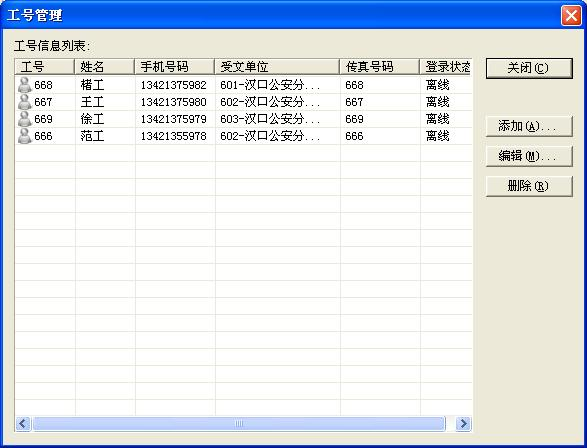Select phone number 13421355978 cell
This screenshot has height=448, width=587.
(x=173, y=136)
